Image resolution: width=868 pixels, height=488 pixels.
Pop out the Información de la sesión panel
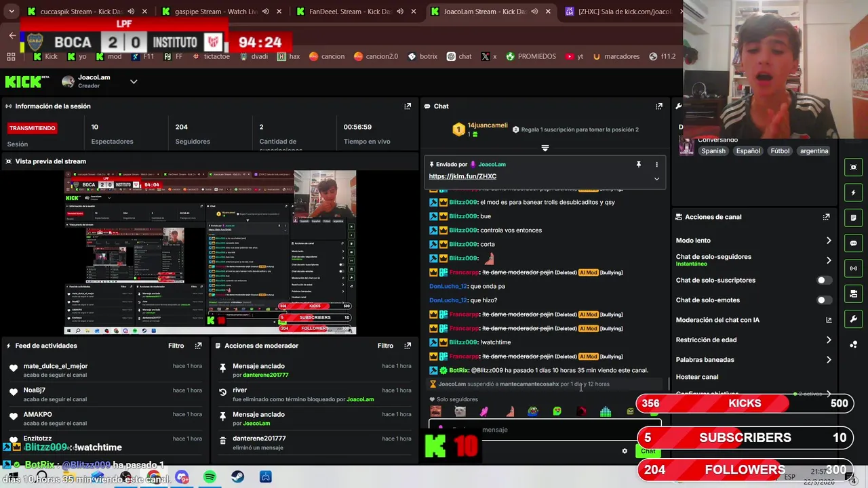coord(408,106)
